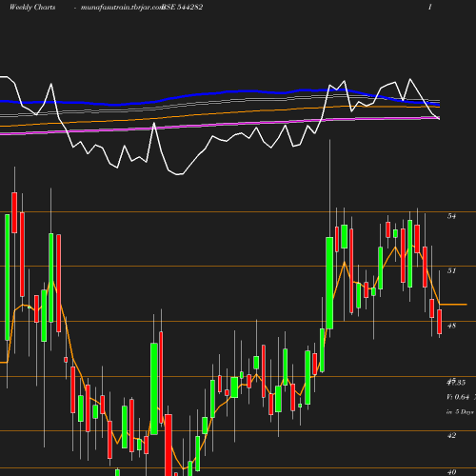This screenshot has width=476, height=476.
Task: Click the 'BSE 544282' symbol label
Action: 182,8
